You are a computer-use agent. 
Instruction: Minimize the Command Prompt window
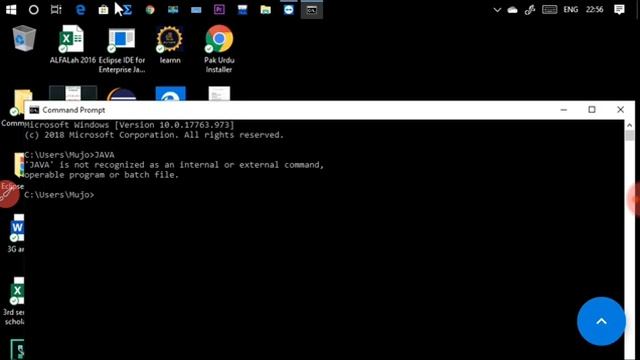pos(564,110)
